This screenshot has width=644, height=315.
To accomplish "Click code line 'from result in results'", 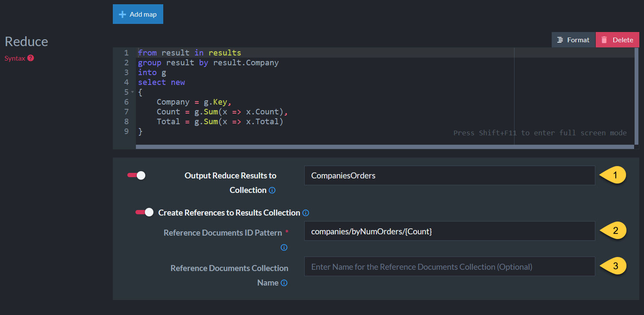I will (x=189, y=53).
